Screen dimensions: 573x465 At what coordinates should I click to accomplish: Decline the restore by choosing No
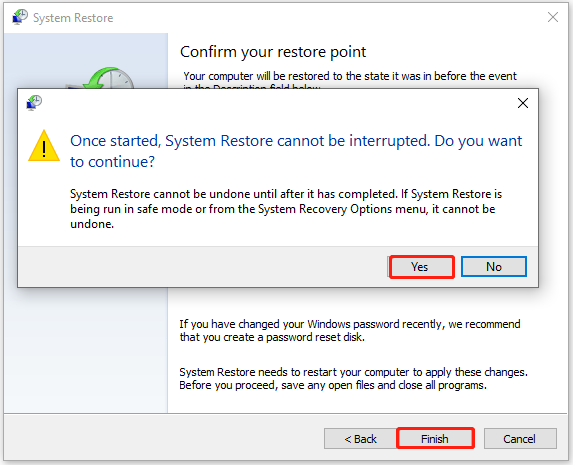[494, 266]
